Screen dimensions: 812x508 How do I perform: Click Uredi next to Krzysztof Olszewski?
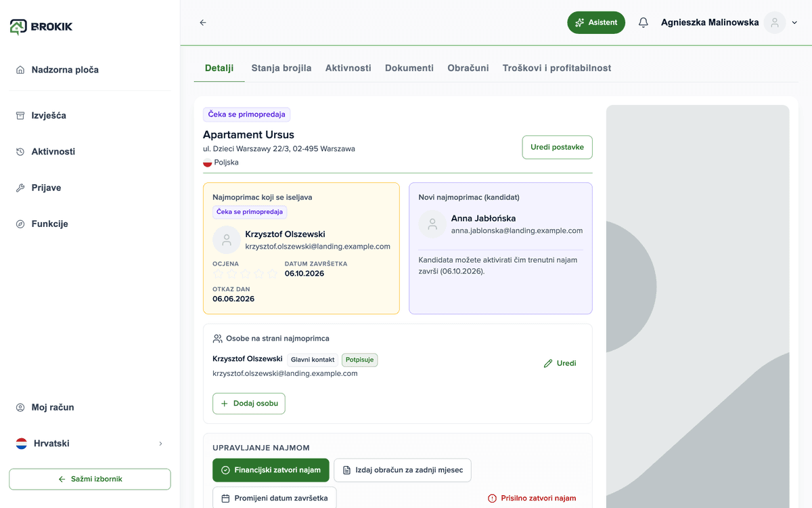click(x=560, y=363)
